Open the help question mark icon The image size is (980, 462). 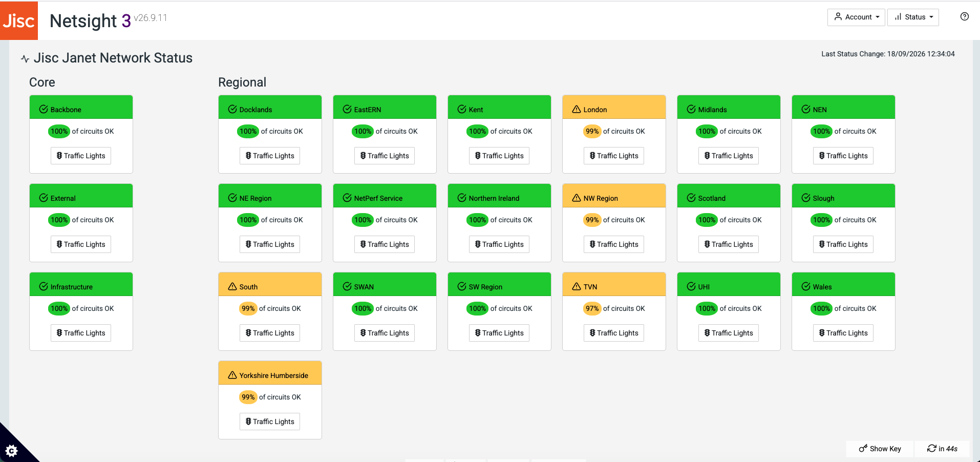pos(965,16)
